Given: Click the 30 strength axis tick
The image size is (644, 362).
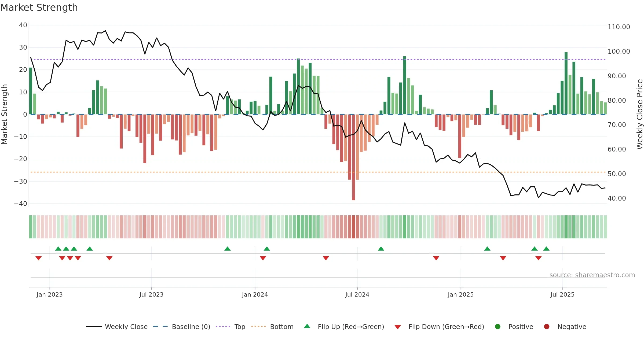Looking at the screenshot, I should click(x=23, y=47).
